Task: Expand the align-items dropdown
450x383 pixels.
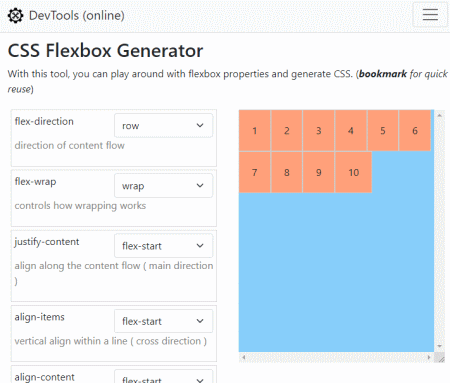Action: [163, 321]
